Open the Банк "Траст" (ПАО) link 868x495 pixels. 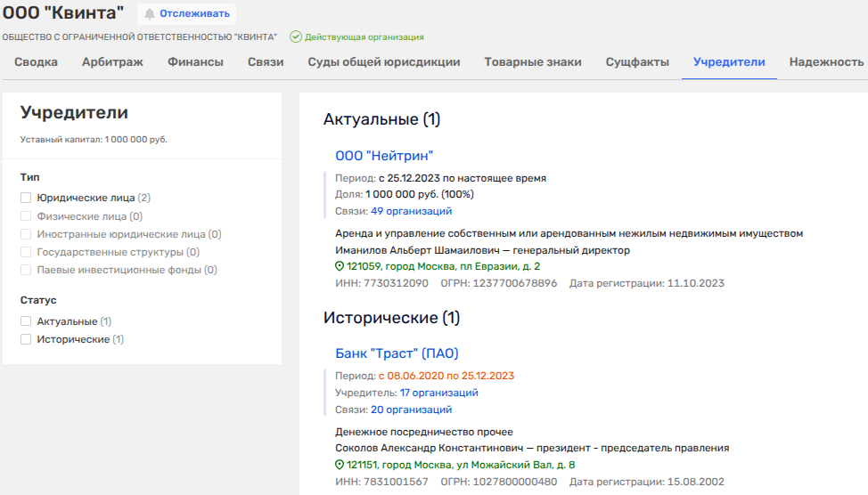coord(397,353)
